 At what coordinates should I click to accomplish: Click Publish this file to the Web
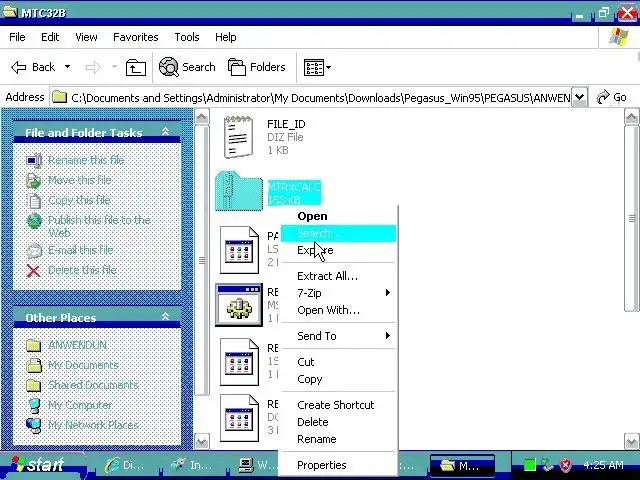(x=99, y=226)
